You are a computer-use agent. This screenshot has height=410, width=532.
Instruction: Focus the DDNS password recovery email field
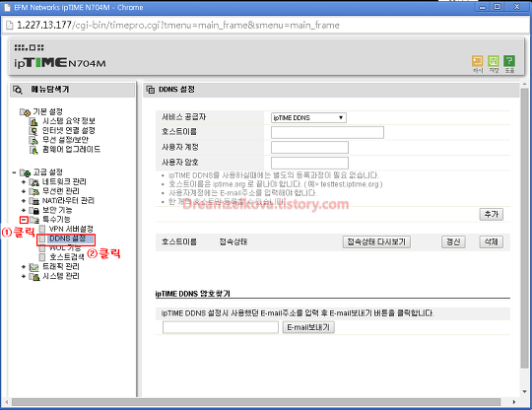(x=221, y=327)
